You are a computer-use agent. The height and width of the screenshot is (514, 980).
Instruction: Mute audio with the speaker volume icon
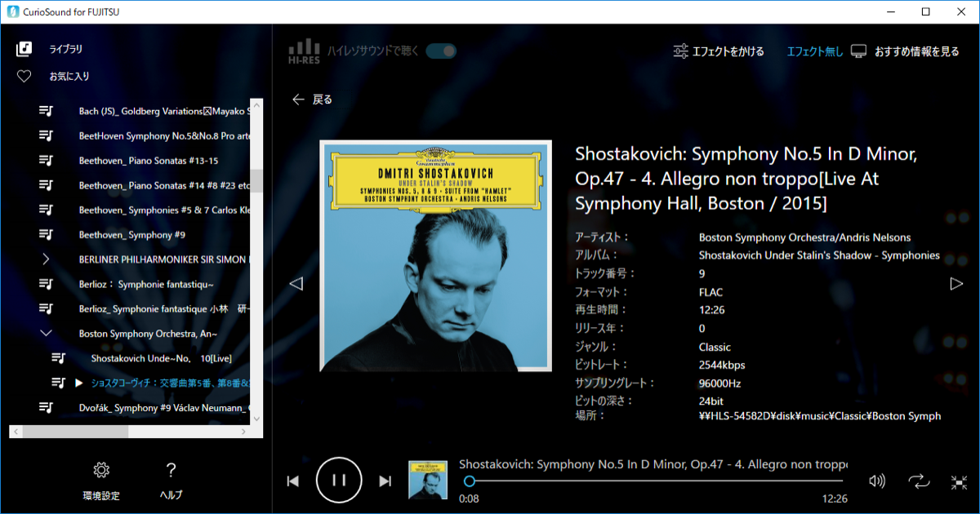click(x=877, y=481)
